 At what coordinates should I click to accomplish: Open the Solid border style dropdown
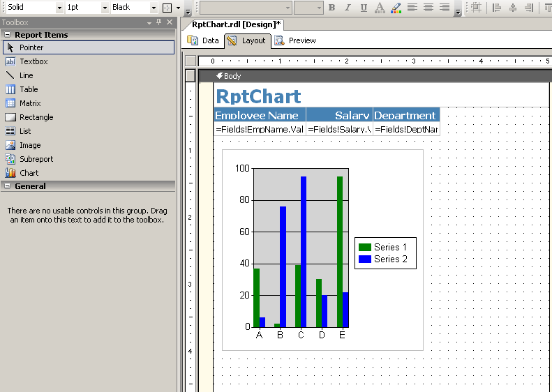coord(57,8)
